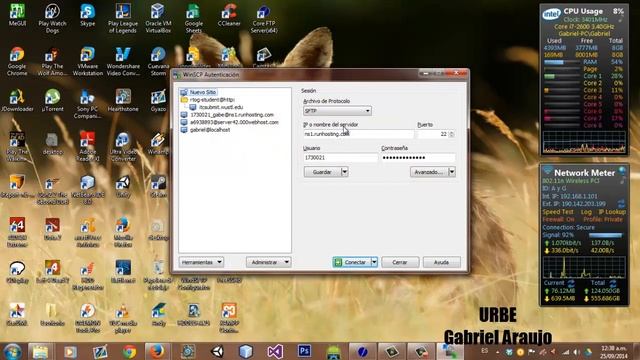Viewport: 640px width, 360px height.
Task: Open Google Chrome from the taskbar
Action: (129, 351)
